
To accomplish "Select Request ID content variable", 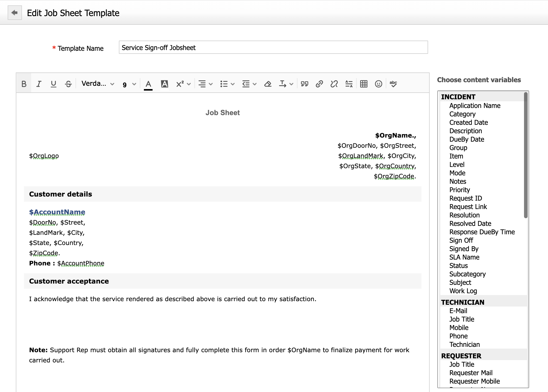I will pyautogui.click(x=466, y=198).
